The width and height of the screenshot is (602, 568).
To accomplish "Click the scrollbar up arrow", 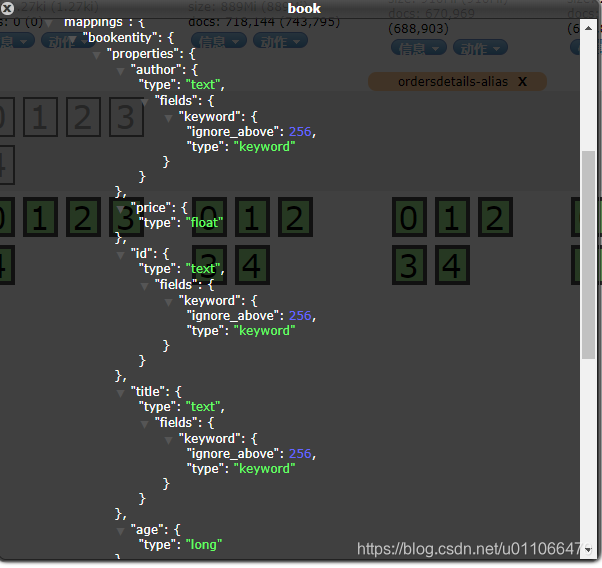I will click(x=588, y=28).
